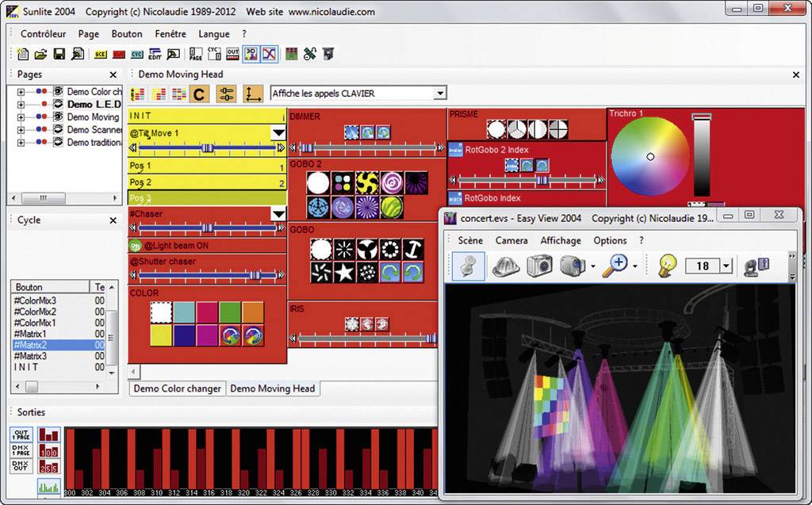Click the Pos 2 preset button
812x505 pixels.
pos(206,182)
